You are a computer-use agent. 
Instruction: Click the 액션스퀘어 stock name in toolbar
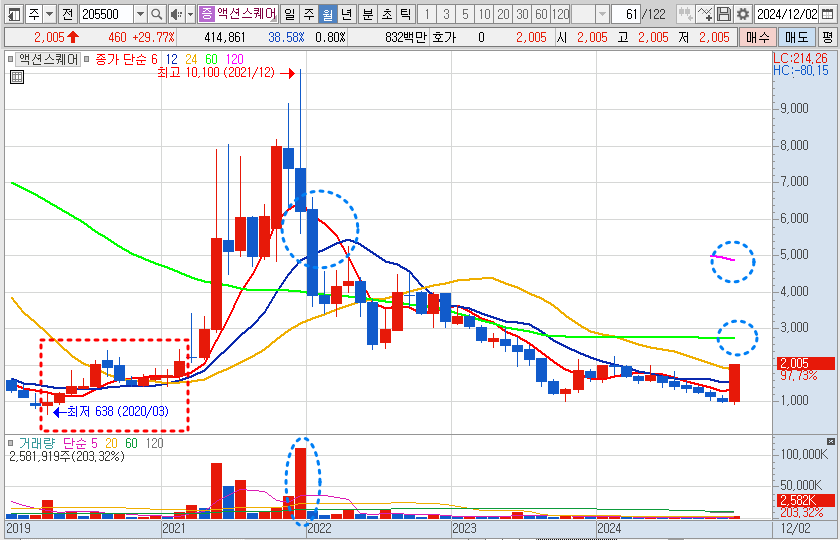[246, 14]
